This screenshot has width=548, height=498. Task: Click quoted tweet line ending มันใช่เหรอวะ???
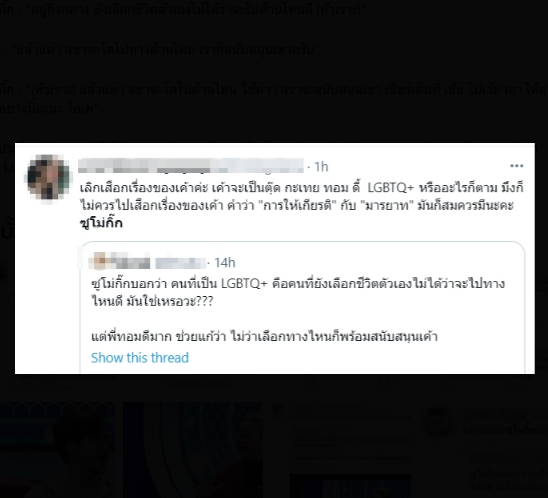click(x=152, y=301)
